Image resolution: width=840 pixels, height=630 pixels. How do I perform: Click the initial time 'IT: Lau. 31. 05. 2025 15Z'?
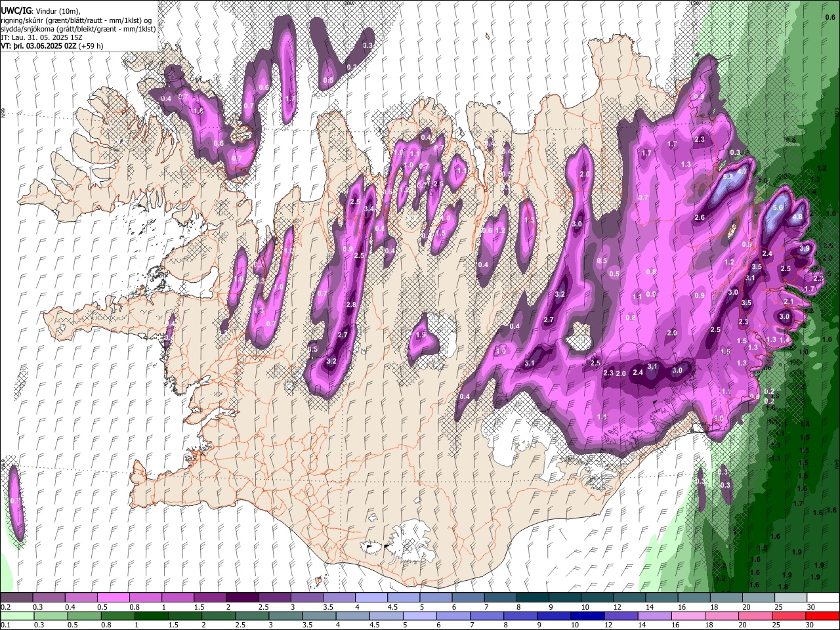pos(42,38)
